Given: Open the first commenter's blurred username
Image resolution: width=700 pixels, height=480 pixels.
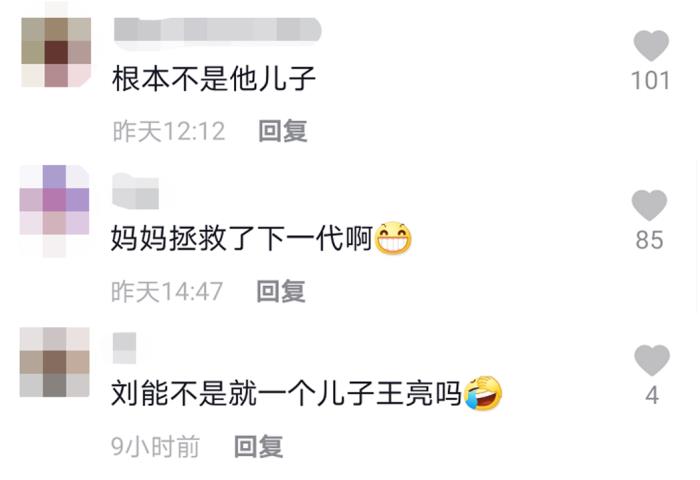Looking at the screenshot, I should pos(217,29).
